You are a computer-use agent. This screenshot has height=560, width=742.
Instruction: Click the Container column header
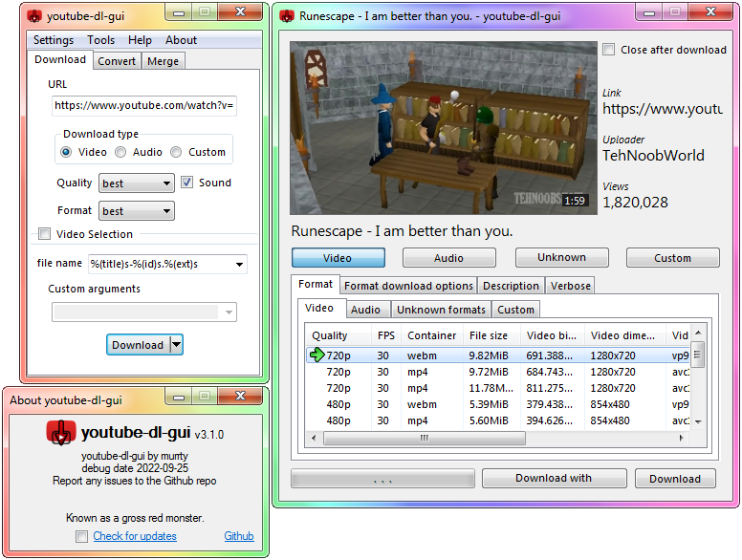tap(431, 335)
